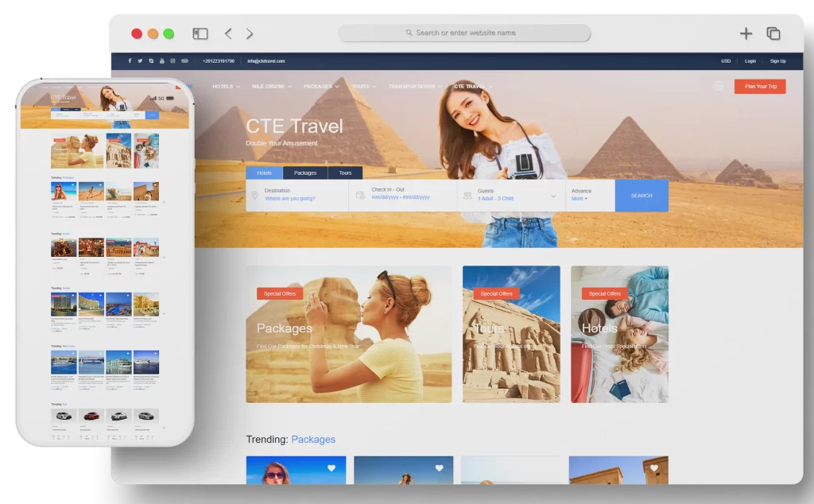Click the Guests people icon
The image size is (814, 504).
pos(467,195)
